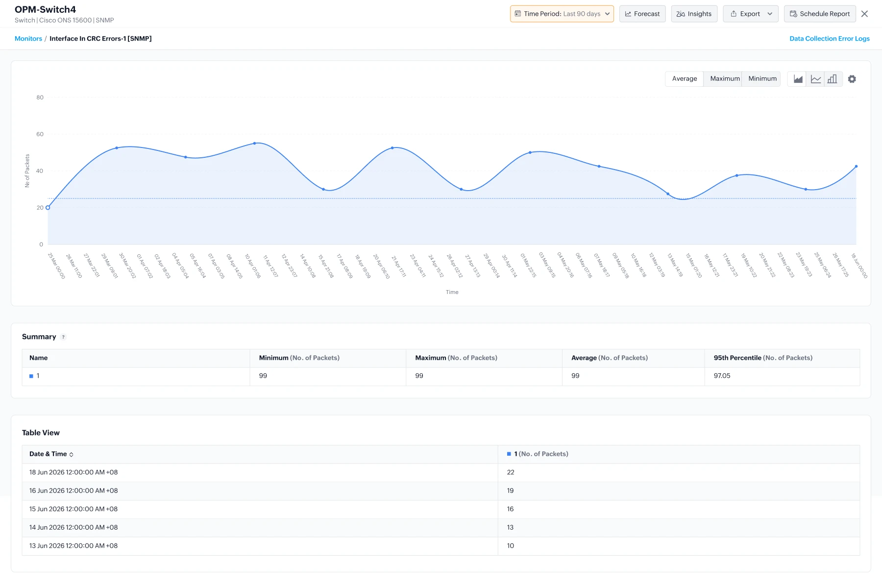Open chart settings gear
882x588 pixels.
pos(852,79)
